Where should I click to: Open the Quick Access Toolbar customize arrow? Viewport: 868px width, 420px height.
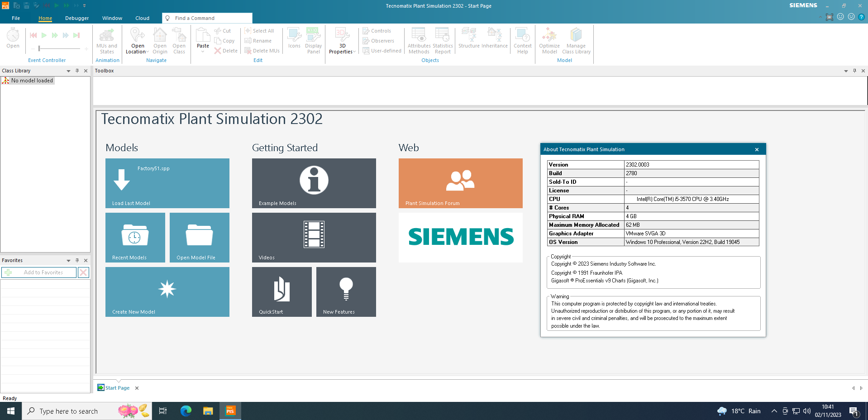point(84,6)
